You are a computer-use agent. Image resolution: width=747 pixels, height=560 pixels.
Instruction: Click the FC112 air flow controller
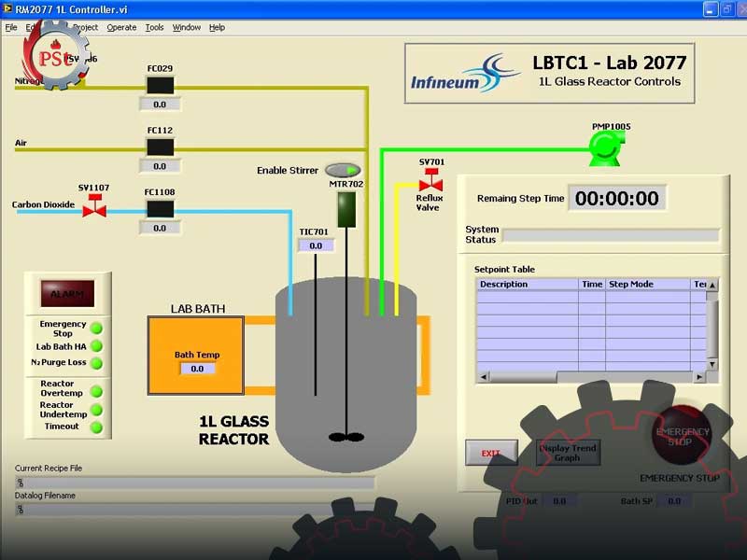160,147
